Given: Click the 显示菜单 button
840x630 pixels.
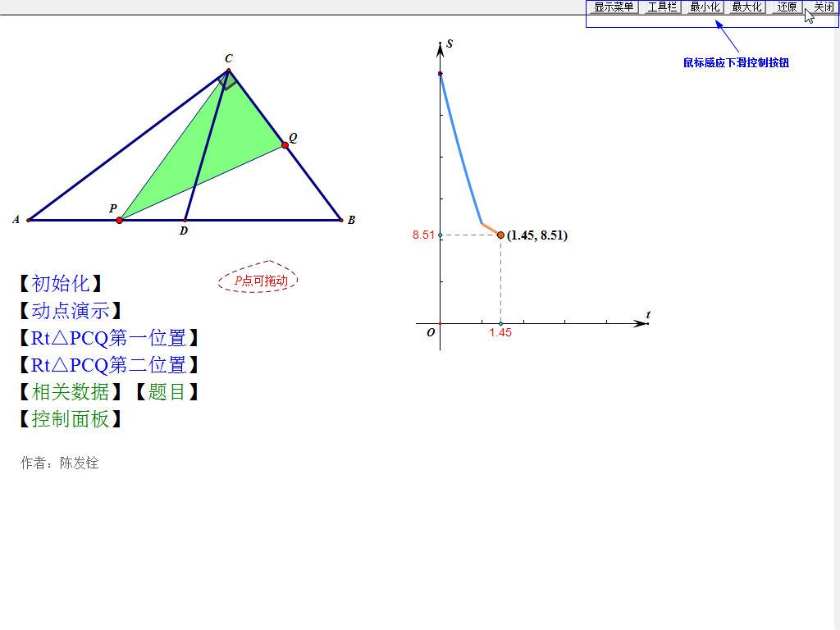Looking at the screenshot, I should pos(614,7).
